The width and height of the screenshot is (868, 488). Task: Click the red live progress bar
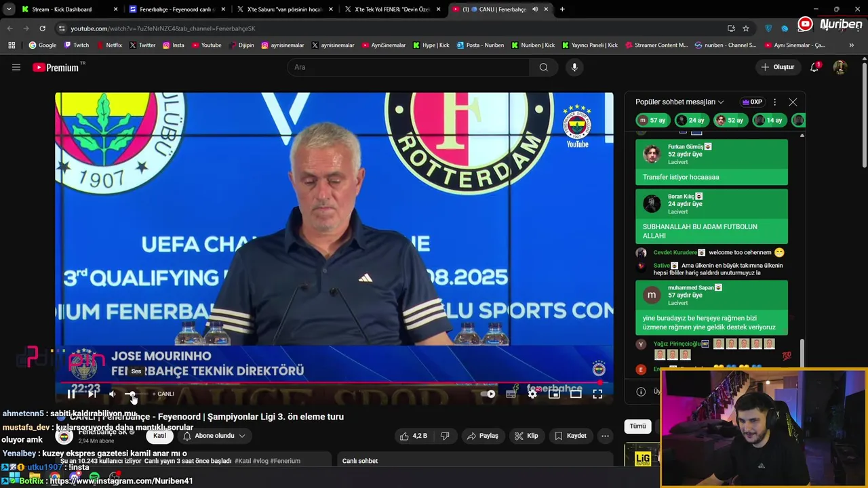click(x=330, y=383)
